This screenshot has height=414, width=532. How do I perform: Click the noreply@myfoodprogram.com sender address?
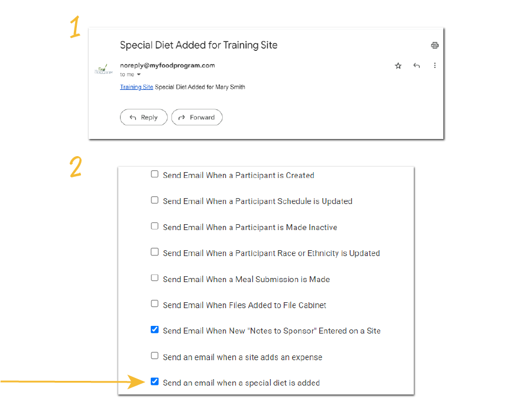(x=167, y=66)
